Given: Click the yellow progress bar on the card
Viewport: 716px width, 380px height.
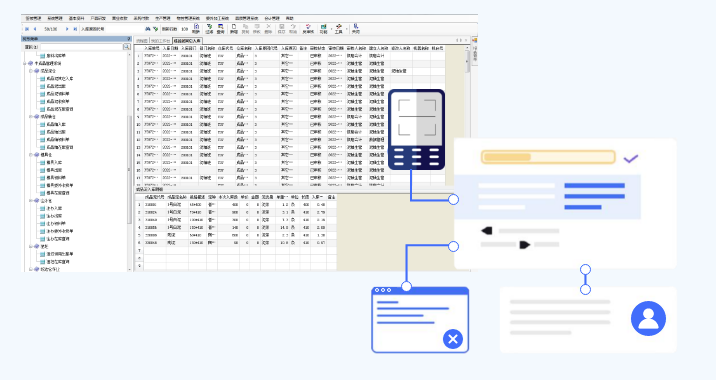Looking at the screenshot, I should tap(548, 157).
